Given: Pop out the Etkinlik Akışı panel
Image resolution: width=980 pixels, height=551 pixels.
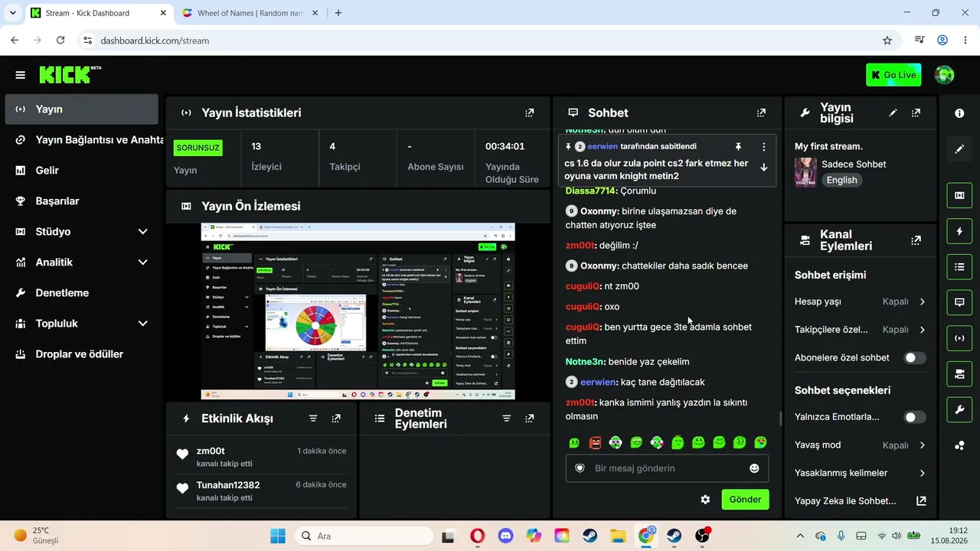Looking at the screenshot, I should [336, 419].
